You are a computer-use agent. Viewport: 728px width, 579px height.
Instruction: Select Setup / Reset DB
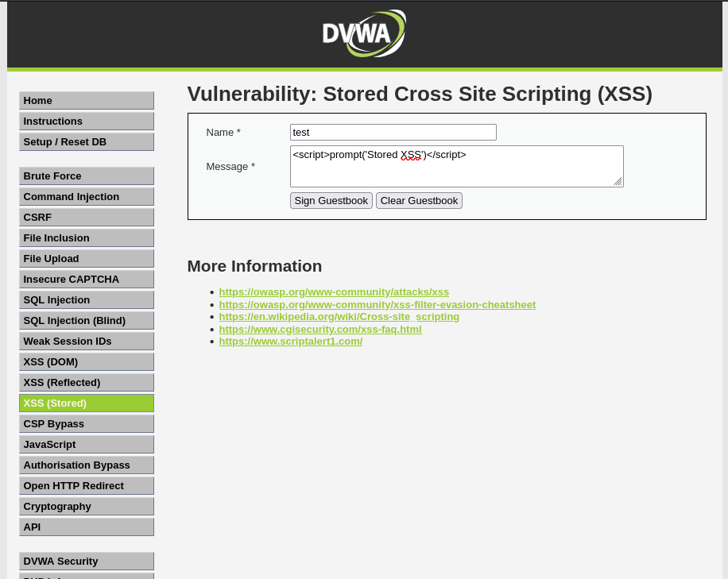(x=86, y=141)
